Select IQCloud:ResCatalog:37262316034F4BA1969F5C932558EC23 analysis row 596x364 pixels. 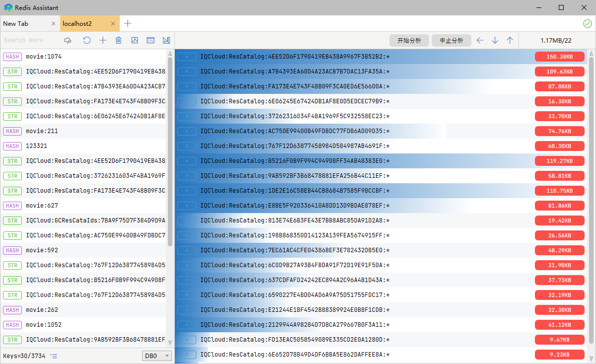pyautogui.click(x=381, y=116)
